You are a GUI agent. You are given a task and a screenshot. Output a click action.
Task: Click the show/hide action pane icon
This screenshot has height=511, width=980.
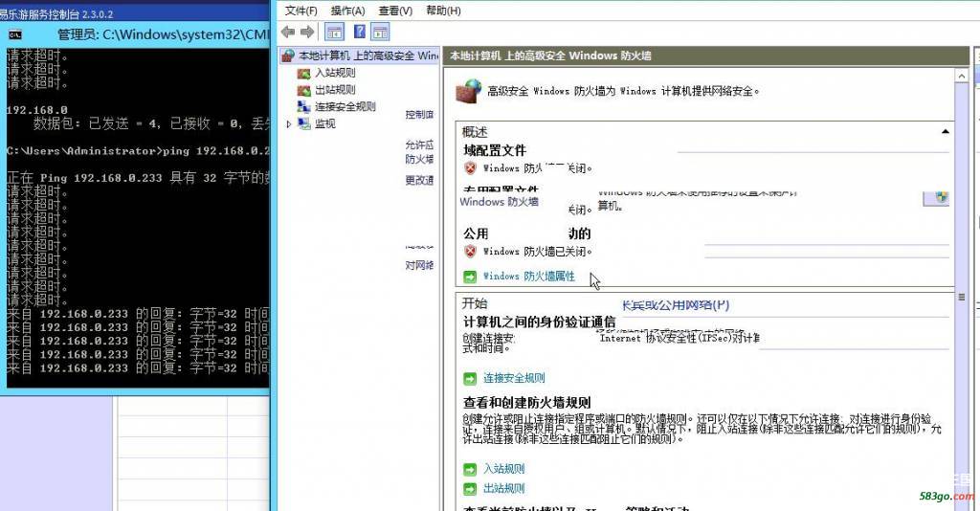[x=380, y=32]
